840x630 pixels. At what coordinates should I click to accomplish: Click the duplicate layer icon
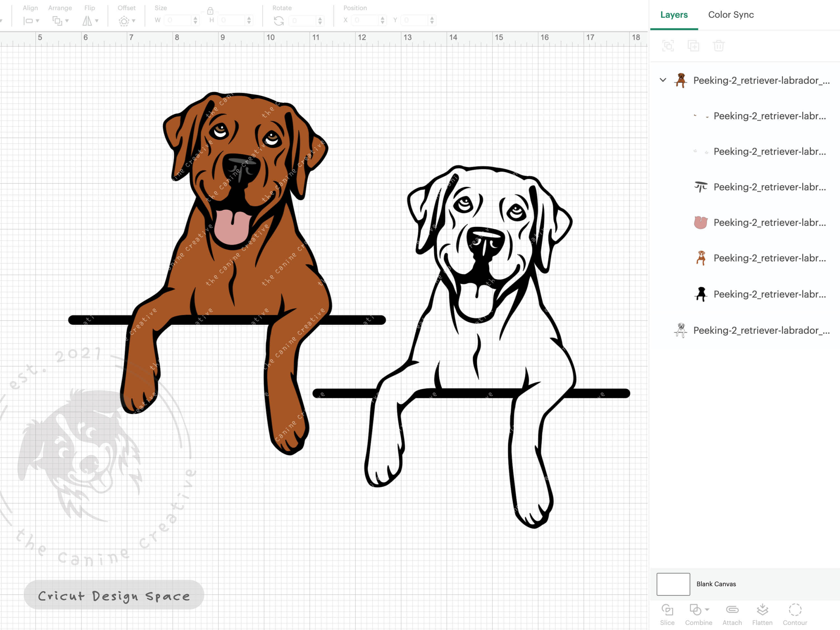pos(693,46)
